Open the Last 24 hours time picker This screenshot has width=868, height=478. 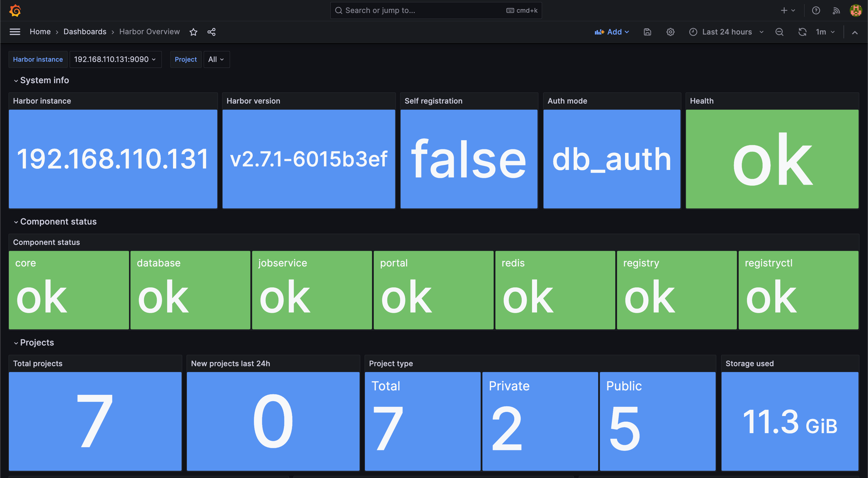[x=727, y=32]
